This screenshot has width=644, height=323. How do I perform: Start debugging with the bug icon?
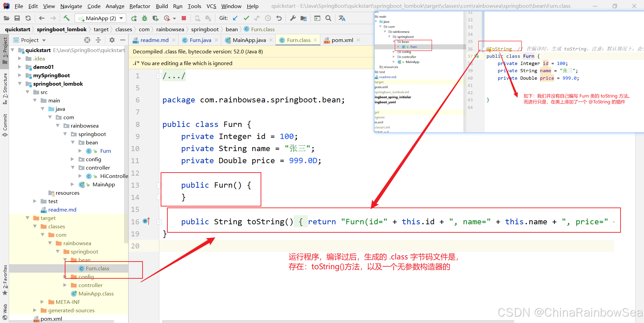(x=145, y=18)
